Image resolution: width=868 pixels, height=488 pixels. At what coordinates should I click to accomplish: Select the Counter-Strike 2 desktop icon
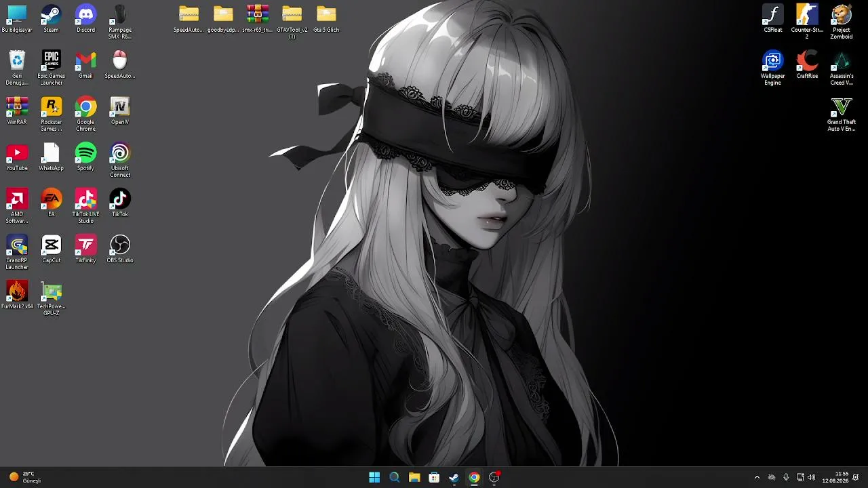[807, 22]
